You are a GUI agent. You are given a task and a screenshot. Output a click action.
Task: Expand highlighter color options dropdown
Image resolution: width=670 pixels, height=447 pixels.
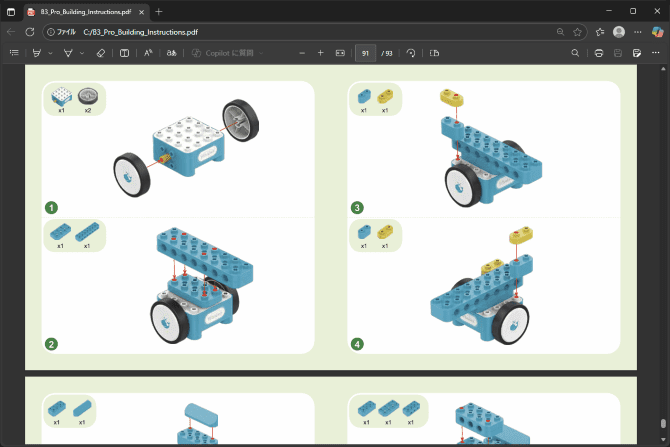[x=50, y=53]
